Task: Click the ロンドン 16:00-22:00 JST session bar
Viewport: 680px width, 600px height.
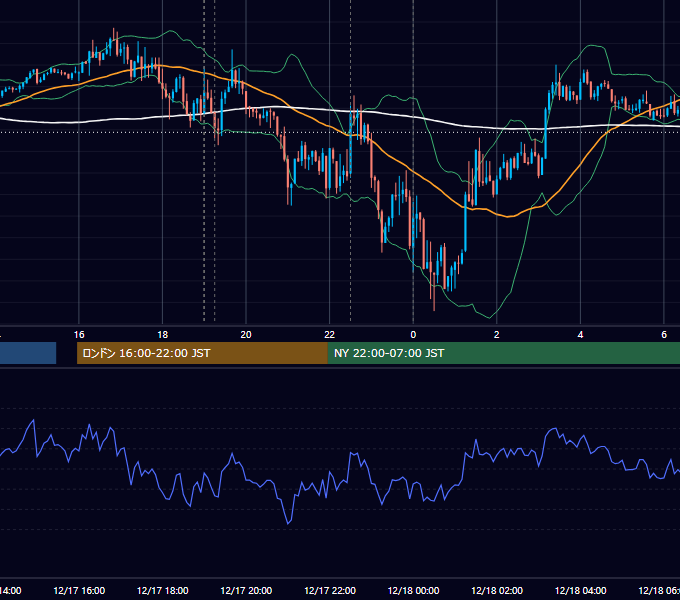Action: point(202,353)
